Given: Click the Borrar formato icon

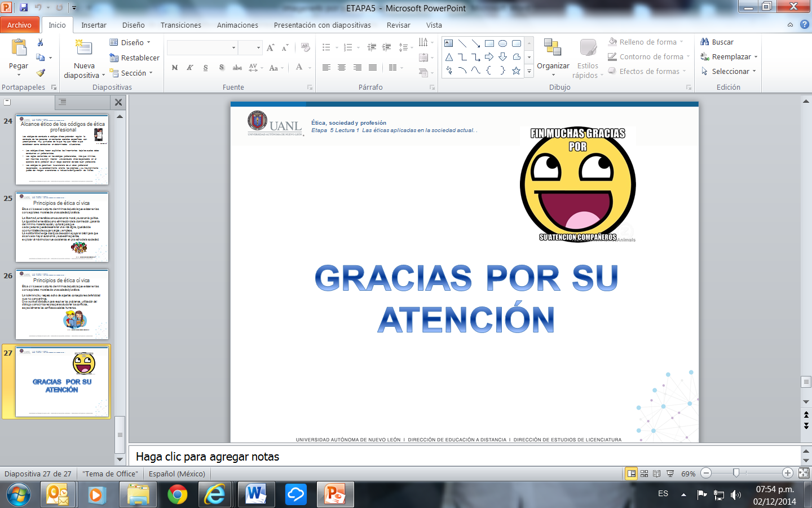Looking at the screenshot, I should (305, 47).
